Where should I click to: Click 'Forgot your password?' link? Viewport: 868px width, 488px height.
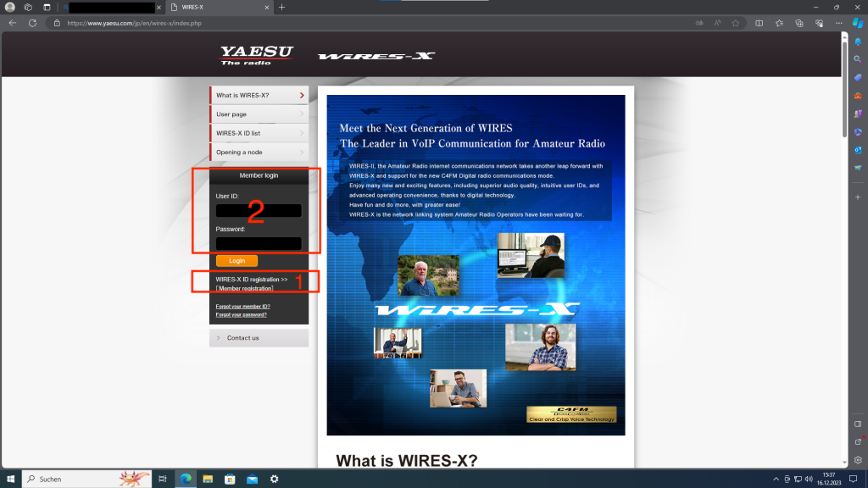(x=242, y=314)
